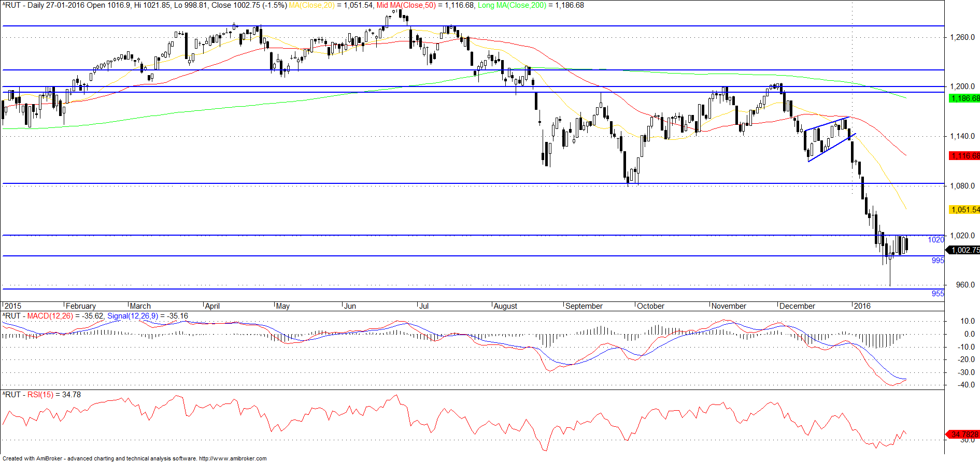Select the blue Signal(12,26,9) = -35.16 text

[148, 316]
